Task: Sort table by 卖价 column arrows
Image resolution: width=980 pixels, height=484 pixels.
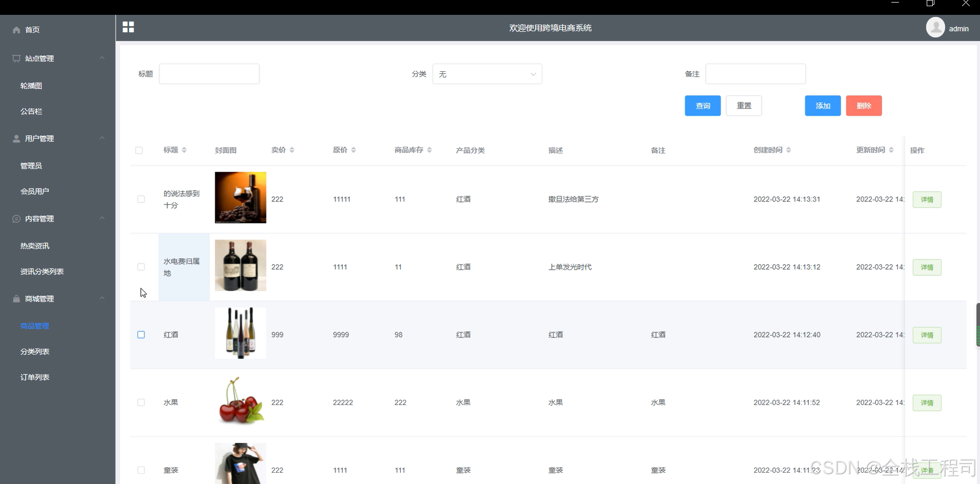Action: [292, 150]
